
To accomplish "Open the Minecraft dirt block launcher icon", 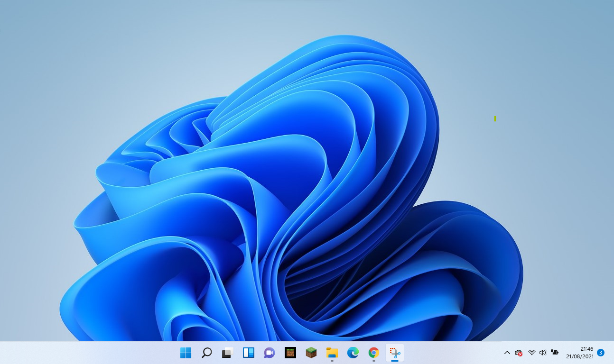I will (290, 353).
